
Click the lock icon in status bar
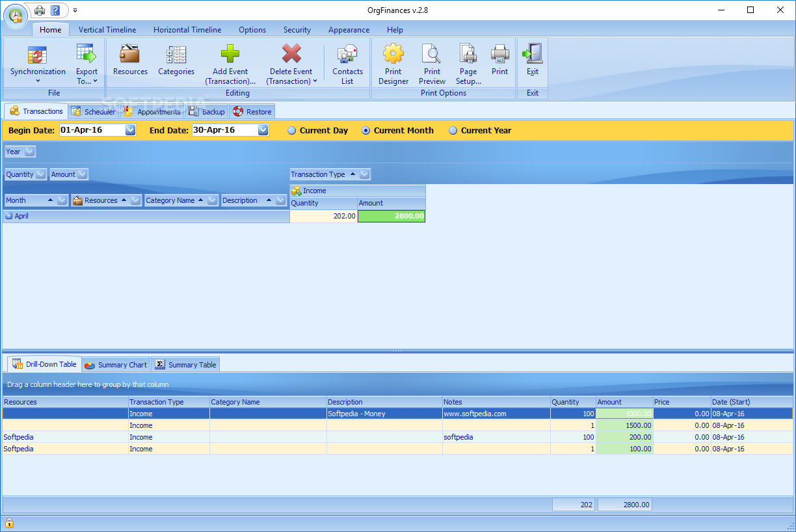click(10, 523)
